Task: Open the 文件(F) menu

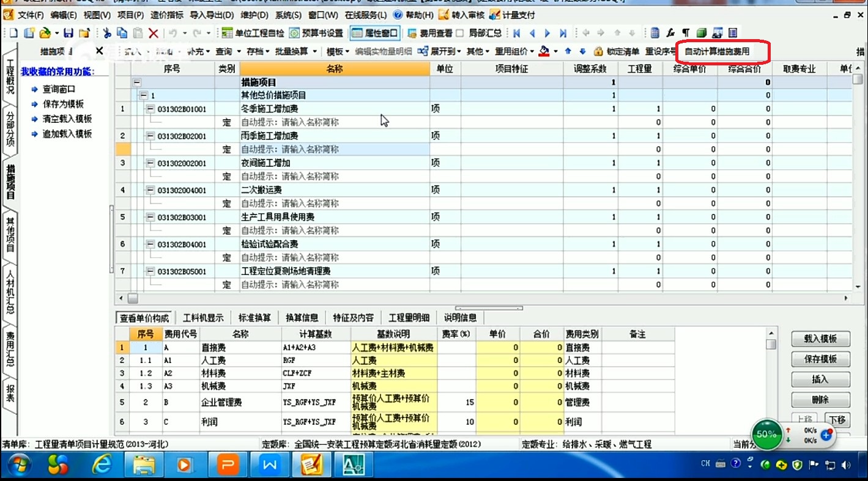Action: [x=31, y=15]
